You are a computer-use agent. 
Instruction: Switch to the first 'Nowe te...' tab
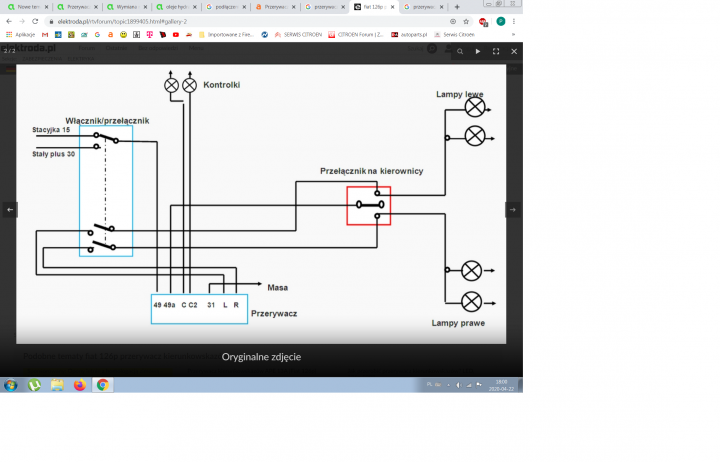tap(27, 7)
